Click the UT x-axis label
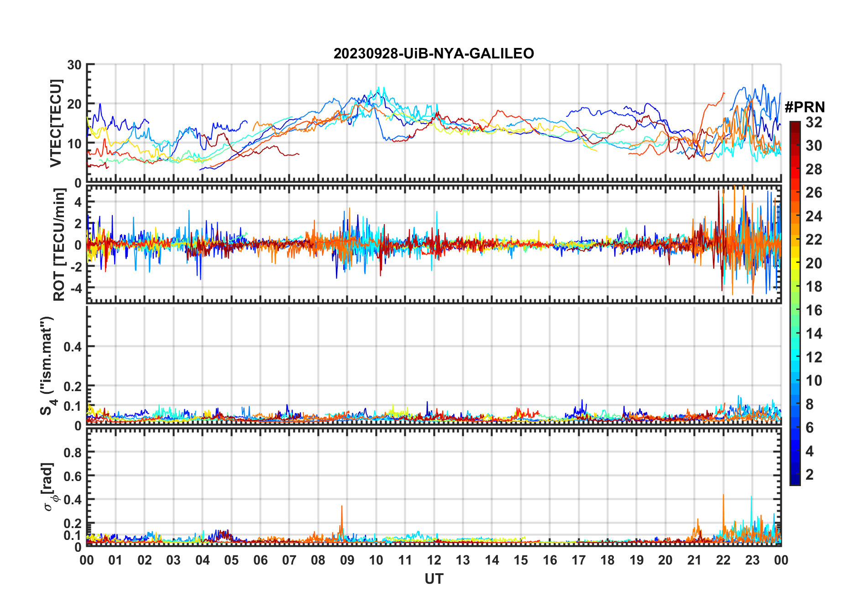Viewport: 868px width, 607px height. click(434, 579)
